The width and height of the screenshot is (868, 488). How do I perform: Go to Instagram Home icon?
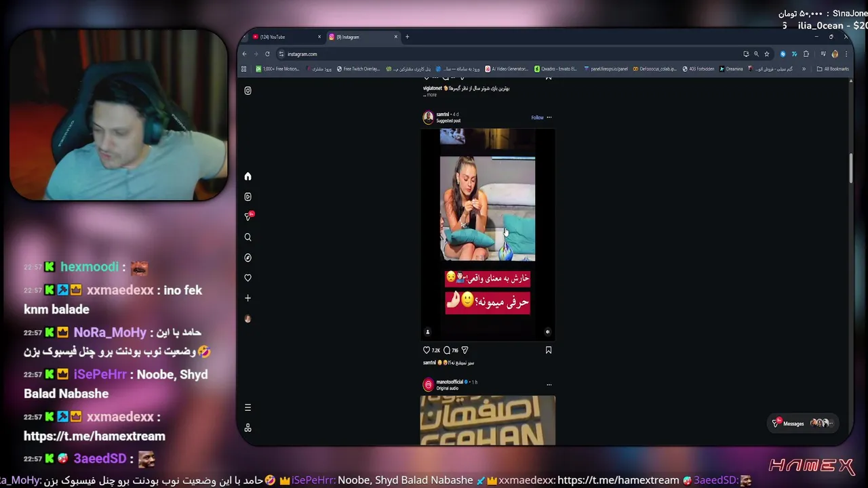click(x=248, y=176)
